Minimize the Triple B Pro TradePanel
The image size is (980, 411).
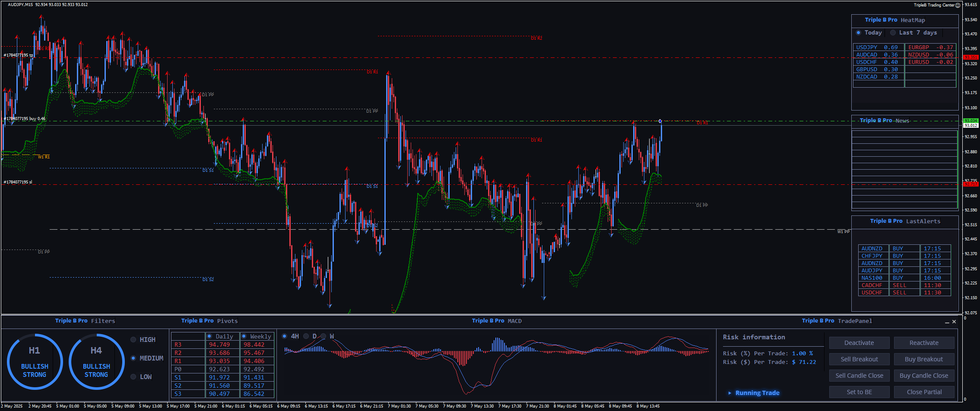click(947, 322)
